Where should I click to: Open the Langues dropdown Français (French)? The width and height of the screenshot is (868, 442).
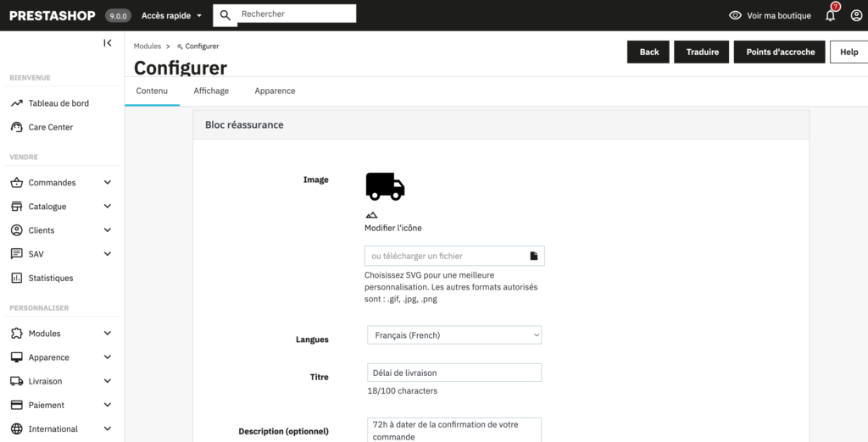(x=454, y=335)
